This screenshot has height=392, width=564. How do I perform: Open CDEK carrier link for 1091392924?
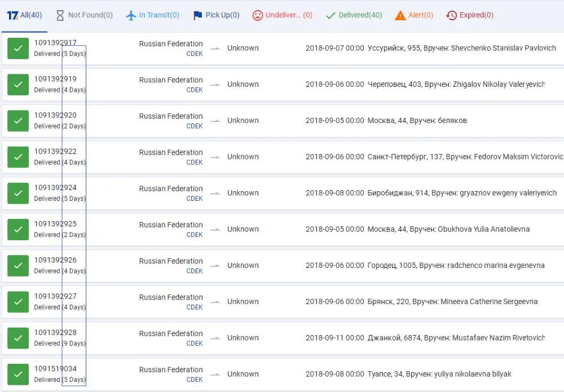[x=195, y=199]
